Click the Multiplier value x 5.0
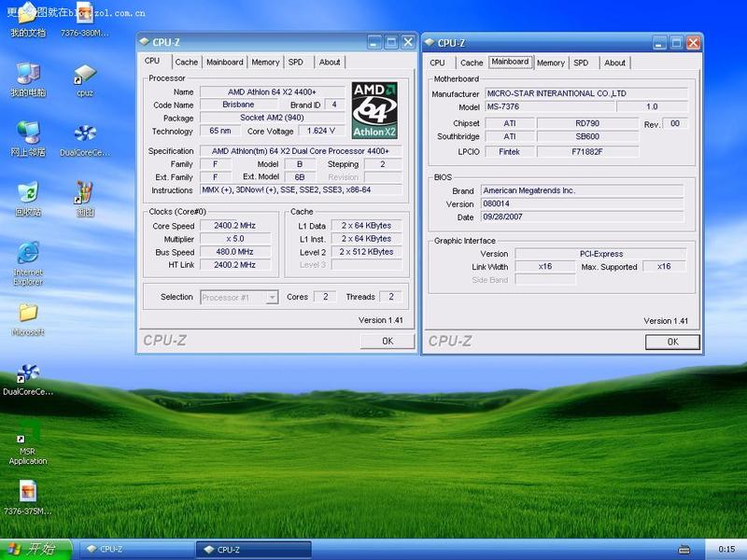 tap(235, 239)
